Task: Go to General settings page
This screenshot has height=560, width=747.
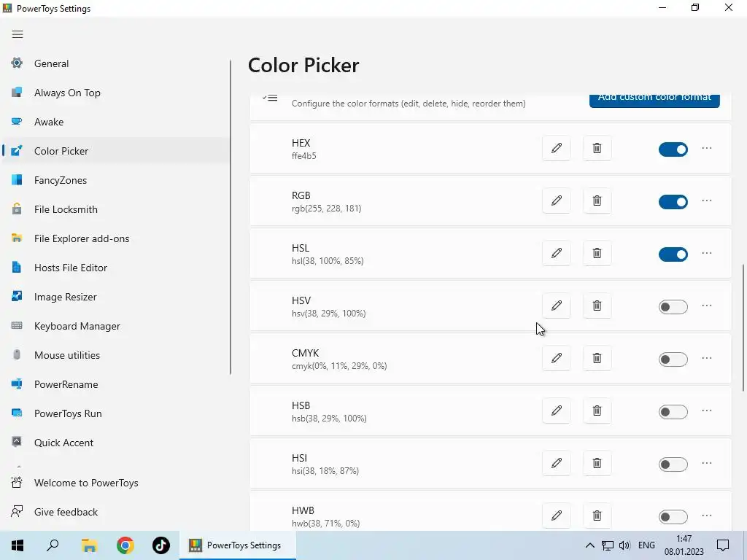Action: 115,63
